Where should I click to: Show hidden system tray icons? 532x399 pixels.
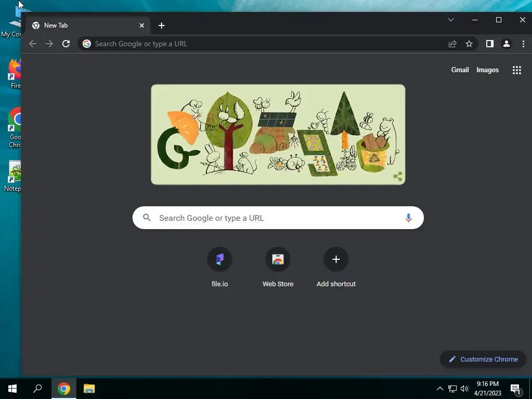pos(440,389)
